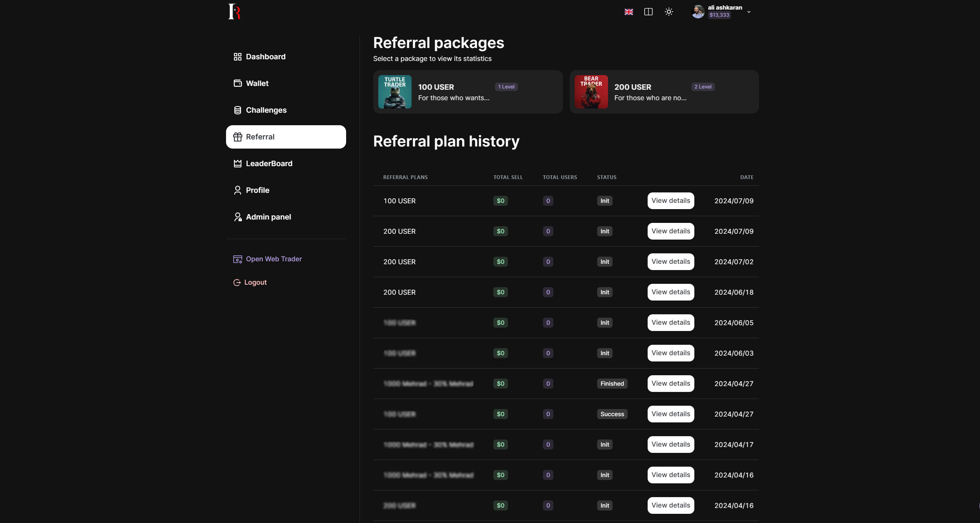This screenshot has height=523, width=980.
Task: Toggle the sidebar layout icon
Action: coord(648,12)
